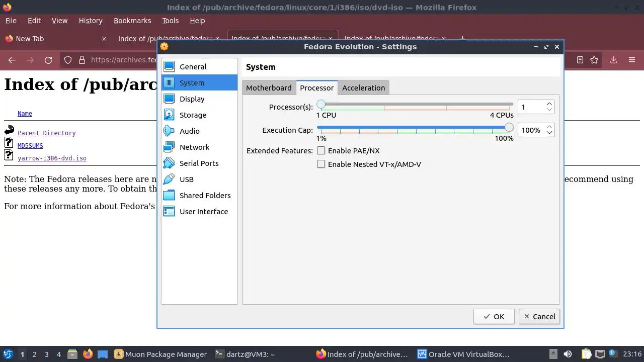Switch to workspace 2 in taskbar

click(34, 354)
